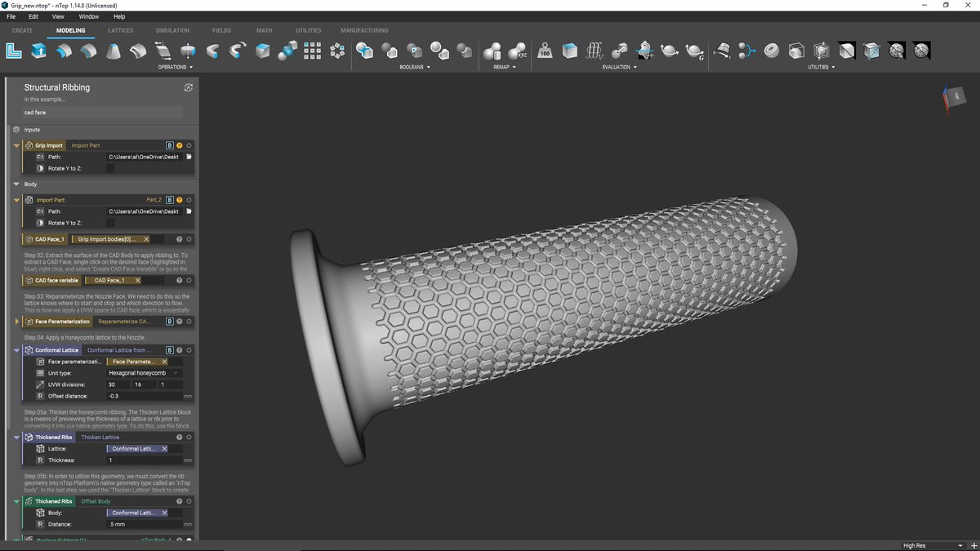Click the folder icon next to Grip Import Path
The width and height of the screenshot is (980, 551).
[189, 157]
